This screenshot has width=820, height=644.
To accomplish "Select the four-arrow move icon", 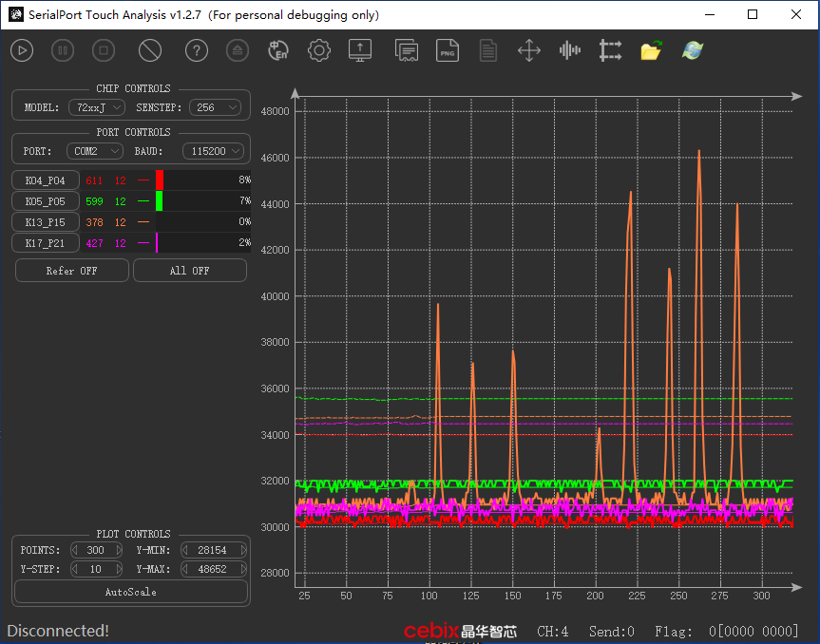I will [528, 50].
